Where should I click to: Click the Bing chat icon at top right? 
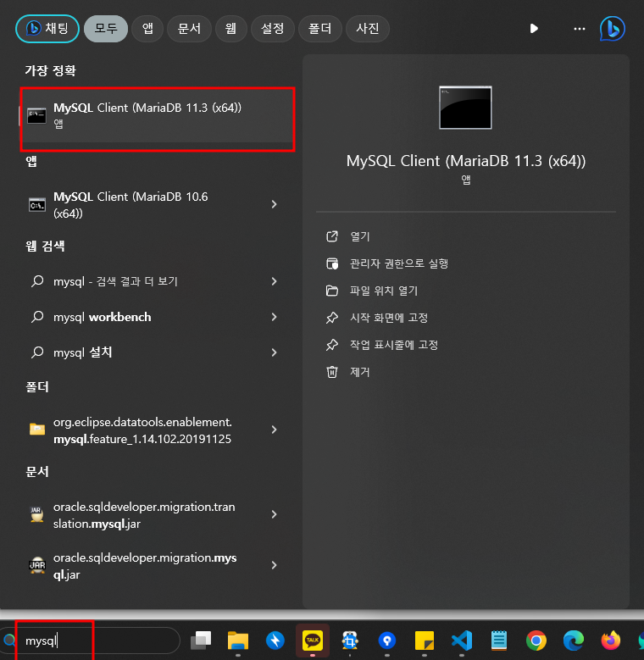tap(613, 29)
